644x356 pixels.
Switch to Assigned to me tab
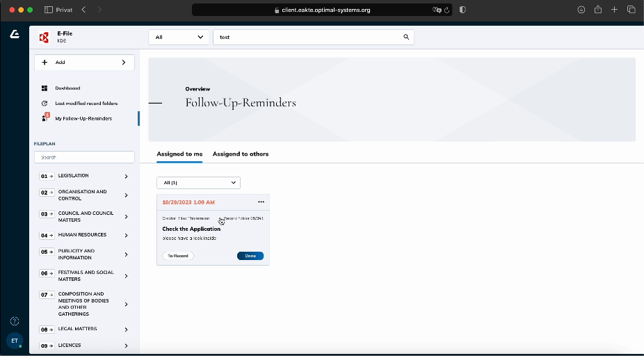[x=179, y=154]
